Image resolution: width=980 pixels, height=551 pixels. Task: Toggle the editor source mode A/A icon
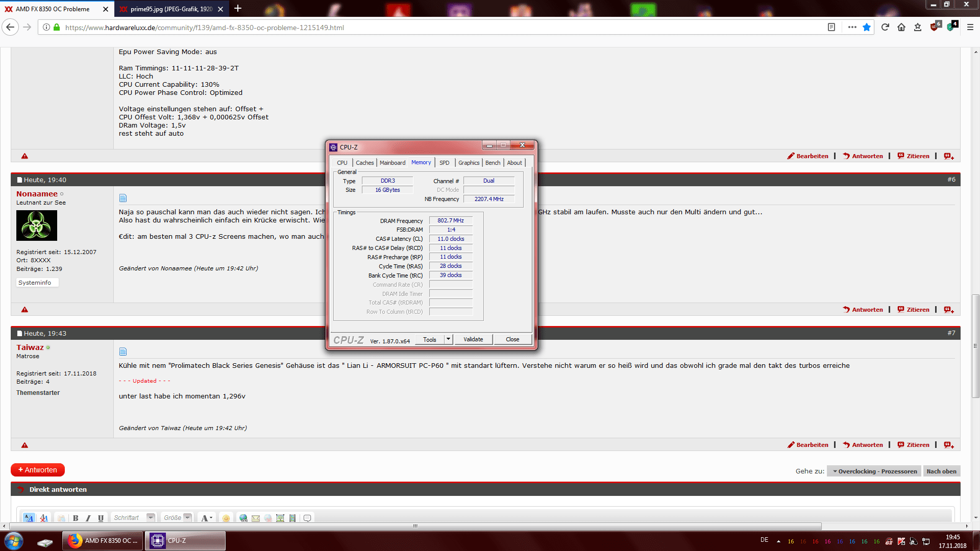pos(29,518)
